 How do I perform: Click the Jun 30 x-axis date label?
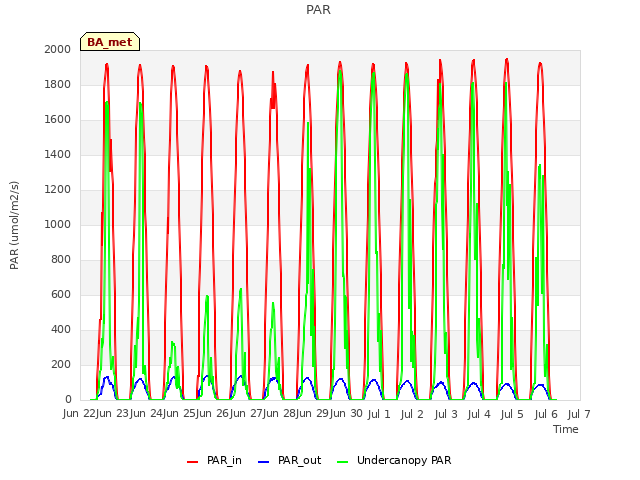pos(346,414)
